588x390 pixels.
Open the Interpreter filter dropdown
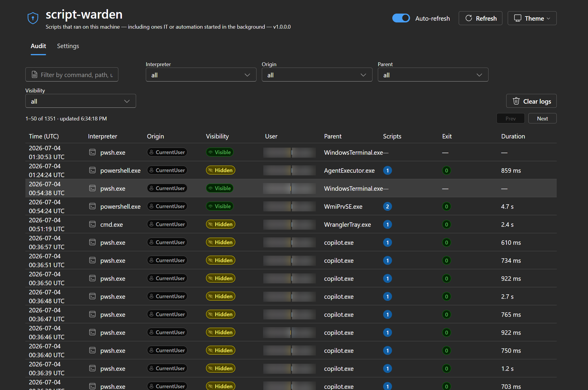click(x=201, y=75)
